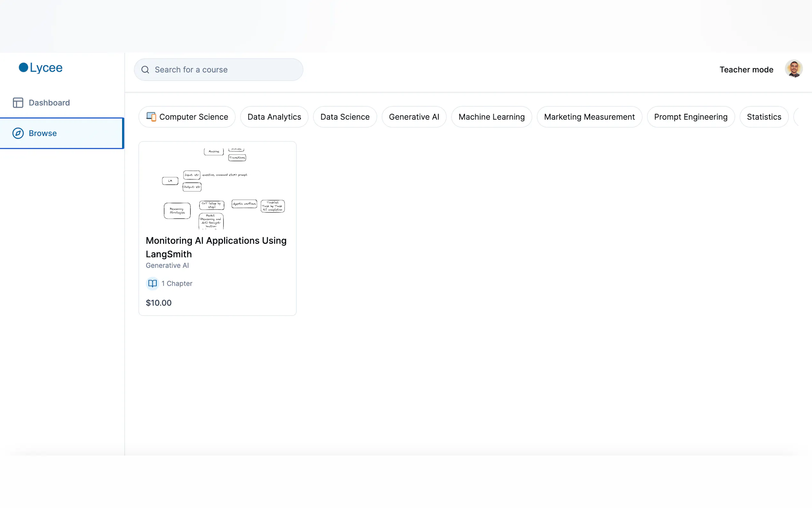The height and width of the screenshot is (508, 812).
Task: Filter courses by Statistics
Action: pos(764,116)
